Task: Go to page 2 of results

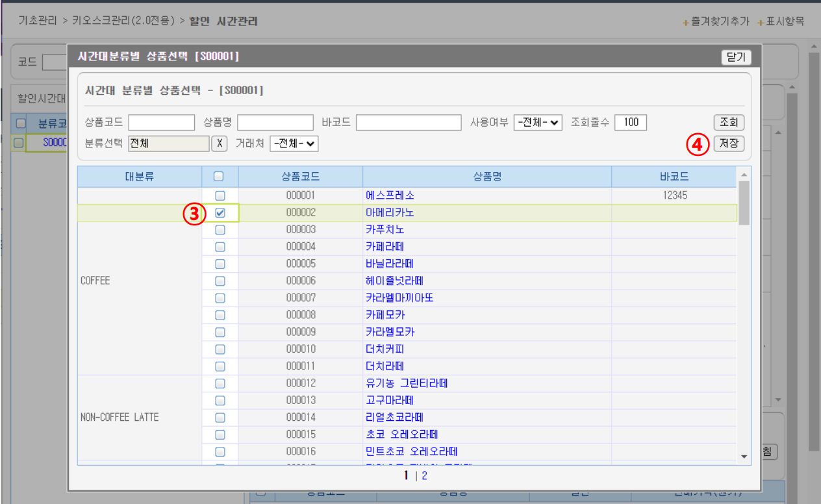Action: (x=425, y=476)
